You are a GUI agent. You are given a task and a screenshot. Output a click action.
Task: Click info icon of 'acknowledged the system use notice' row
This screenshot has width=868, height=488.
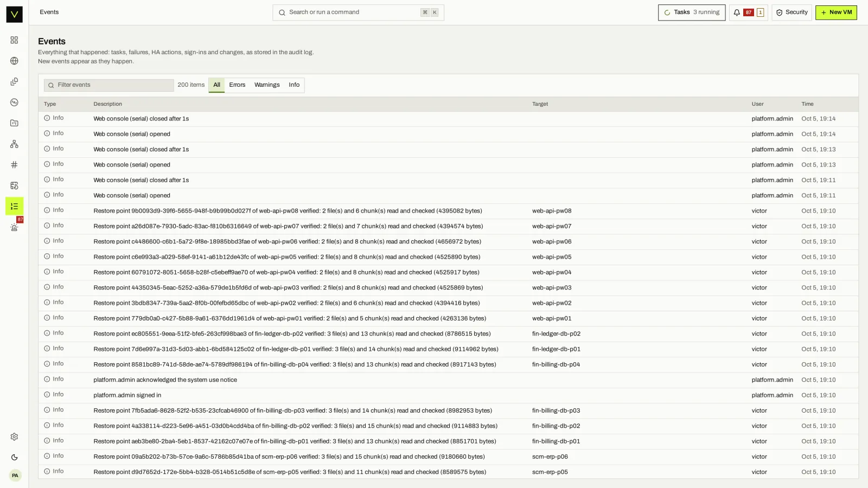(x=47, y=380)
